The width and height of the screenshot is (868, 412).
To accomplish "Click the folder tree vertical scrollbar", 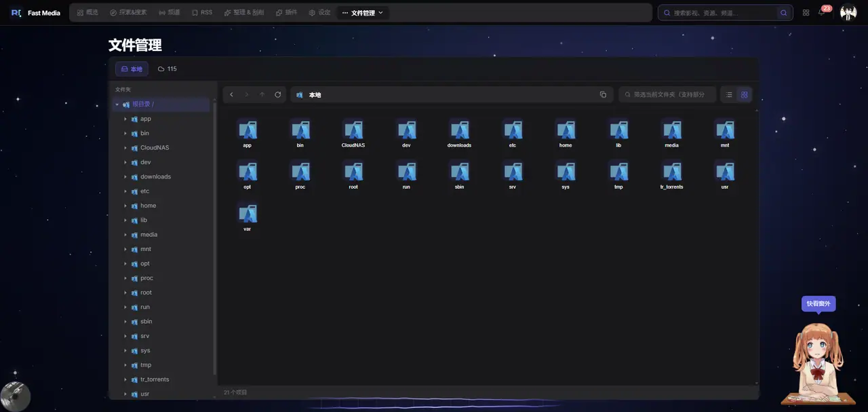I will click(215, 238).
